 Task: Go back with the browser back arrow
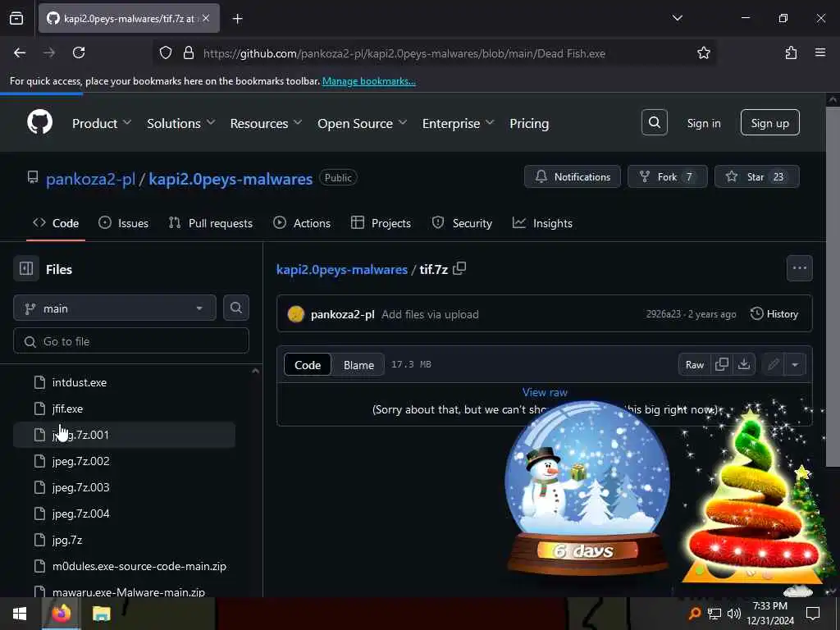pos(20,53)
